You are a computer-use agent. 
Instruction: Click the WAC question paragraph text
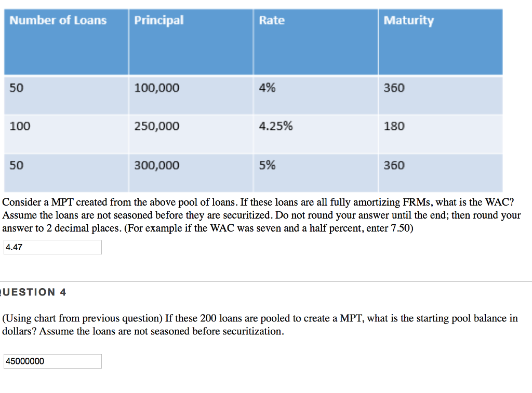point(260,215)
